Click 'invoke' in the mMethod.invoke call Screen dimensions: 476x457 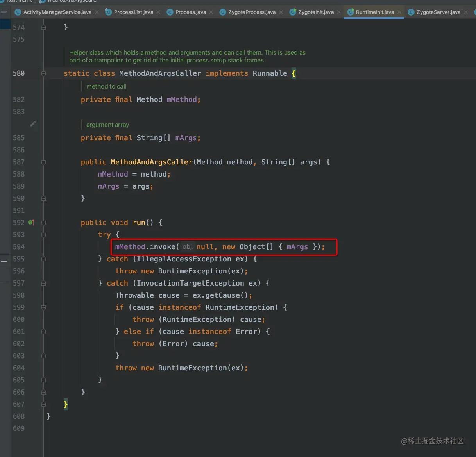[x=163, y=247]
